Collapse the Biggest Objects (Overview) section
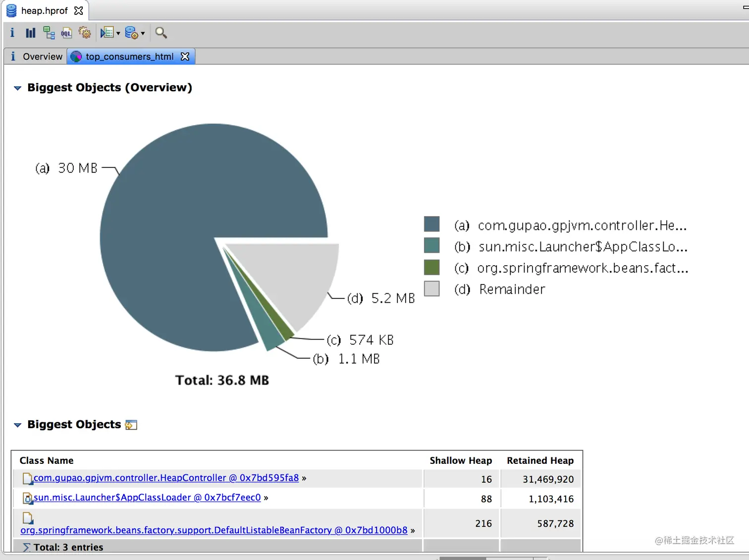This screenshot has height=560, width=749. pyautogui.click(x=18, y=88)
